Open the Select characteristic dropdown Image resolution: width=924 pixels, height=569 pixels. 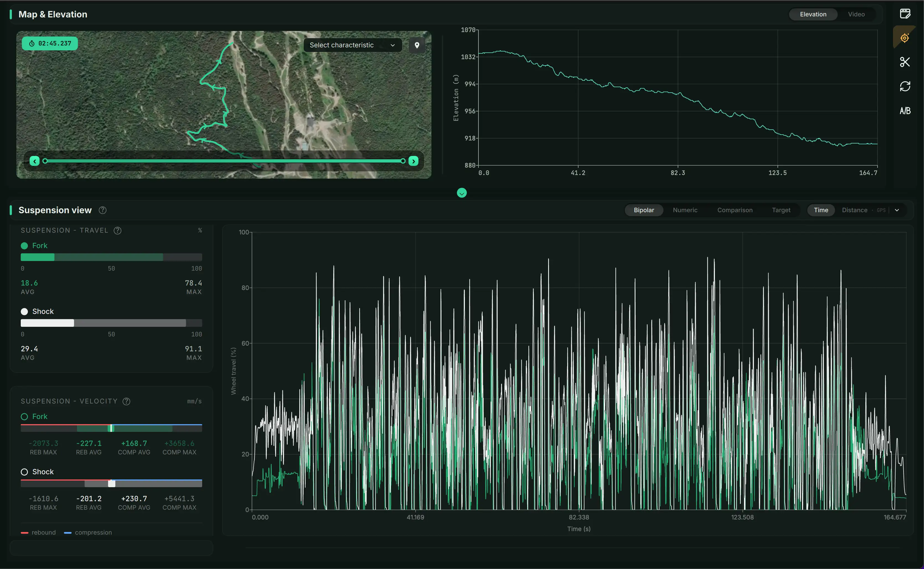point(352,45)
